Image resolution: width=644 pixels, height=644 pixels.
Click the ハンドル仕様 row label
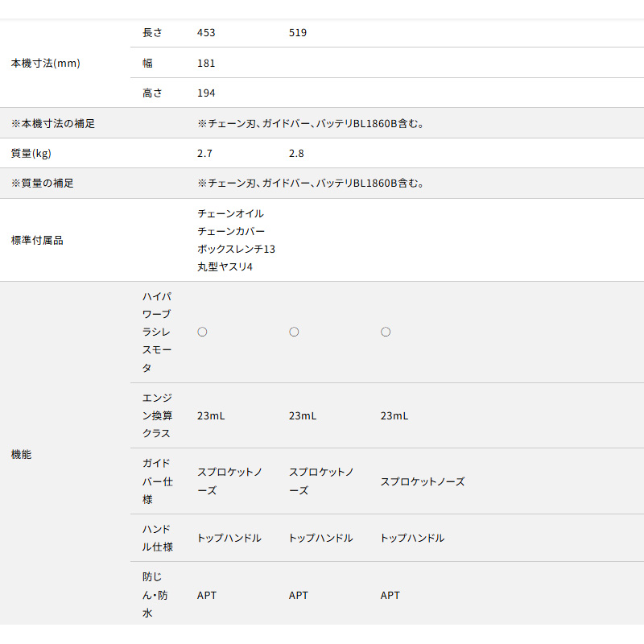coord(157,538)
